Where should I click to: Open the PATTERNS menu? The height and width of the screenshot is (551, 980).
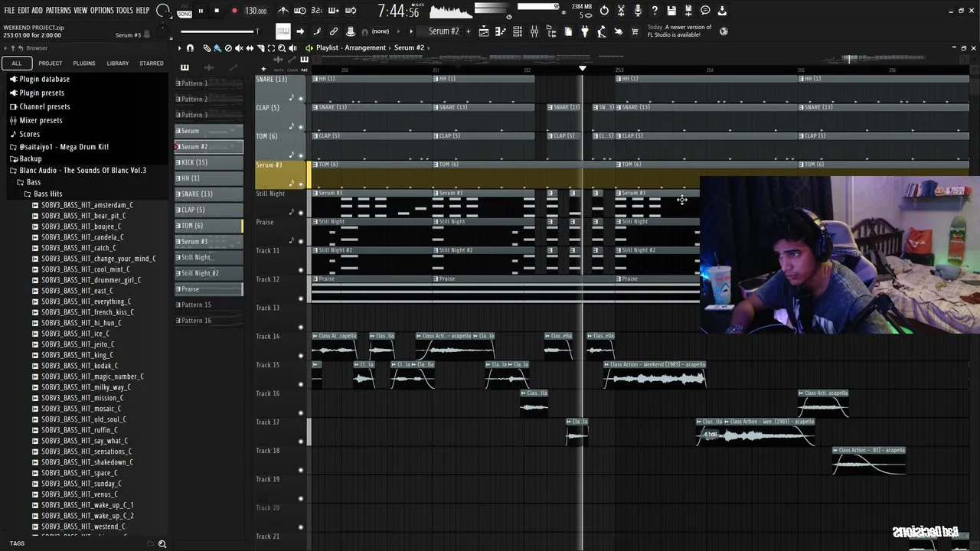[x=58, y=10]
